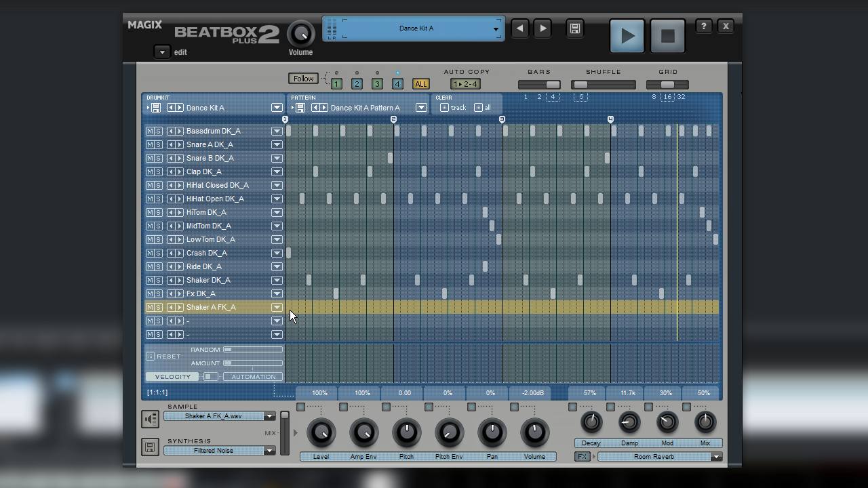868x488 pixels.
Task: Click the Pan knob
Action: 492,432
